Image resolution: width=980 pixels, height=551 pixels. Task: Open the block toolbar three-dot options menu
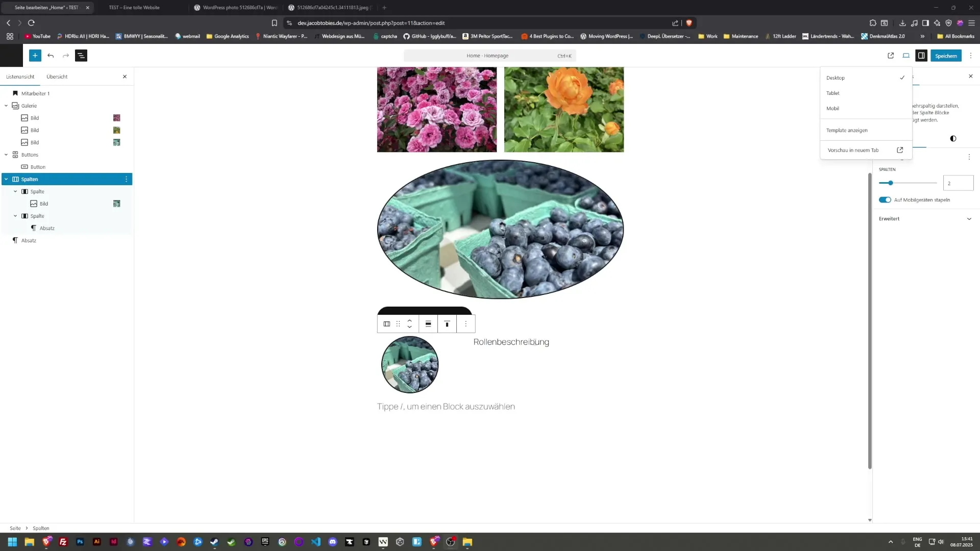click(465, 324)
